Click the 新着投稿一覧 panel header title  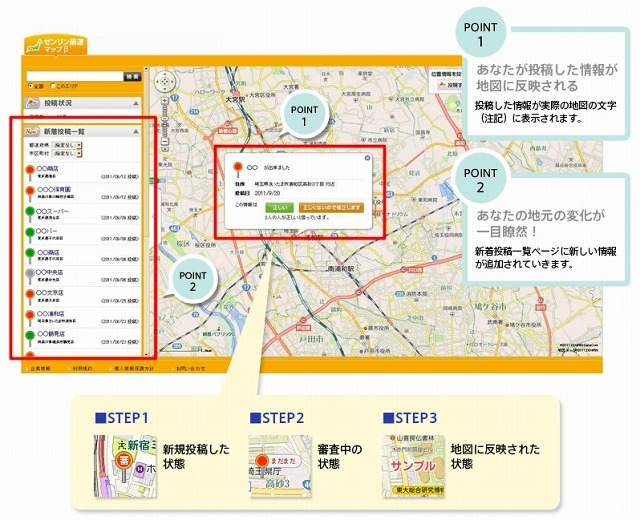coord(64,131)
